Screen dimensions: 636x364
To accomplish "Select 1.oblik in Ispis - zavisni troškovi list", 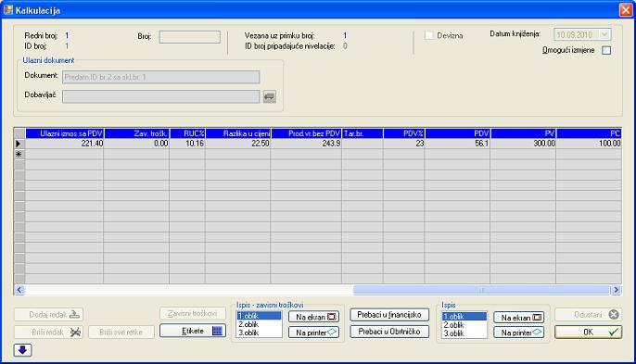I will point(259,316).
